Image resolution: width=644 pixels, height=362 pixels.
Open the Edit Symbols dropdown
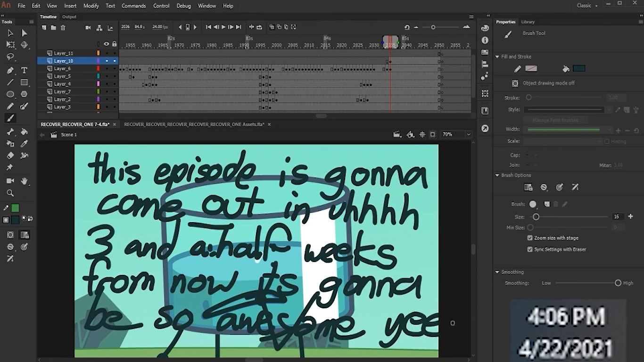411,135
